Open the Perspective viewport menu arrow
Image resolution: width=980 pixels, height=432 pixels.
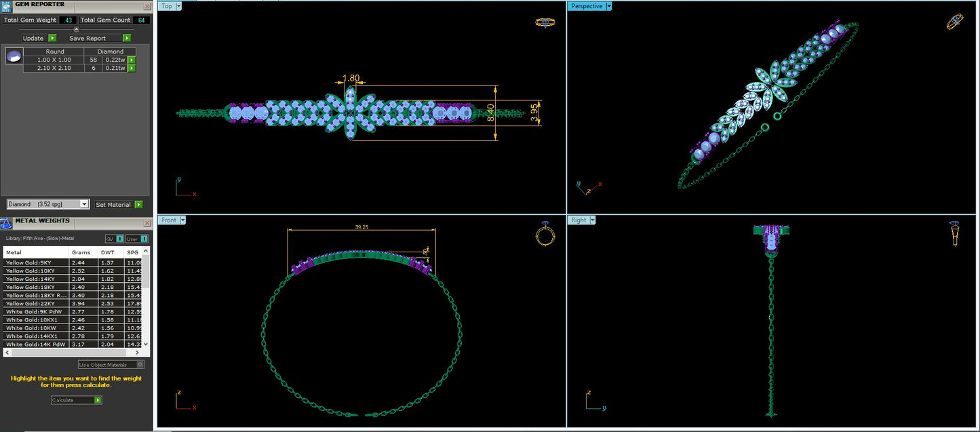pos(608,6)
